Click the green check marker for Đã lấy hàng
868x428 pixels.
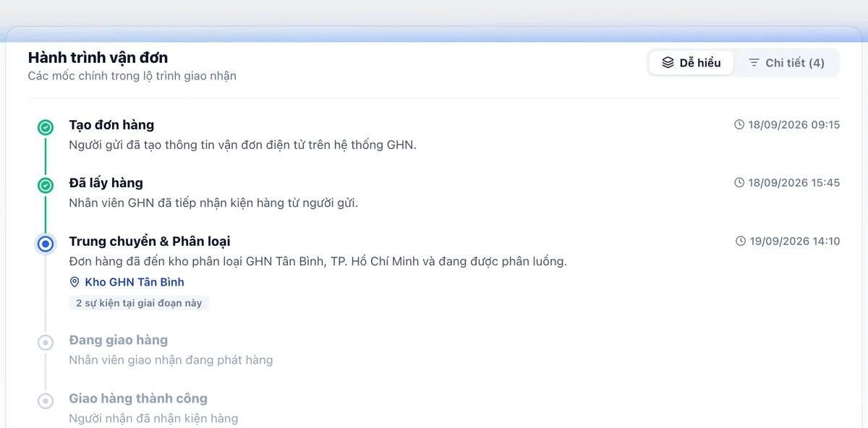pos(46,185)
